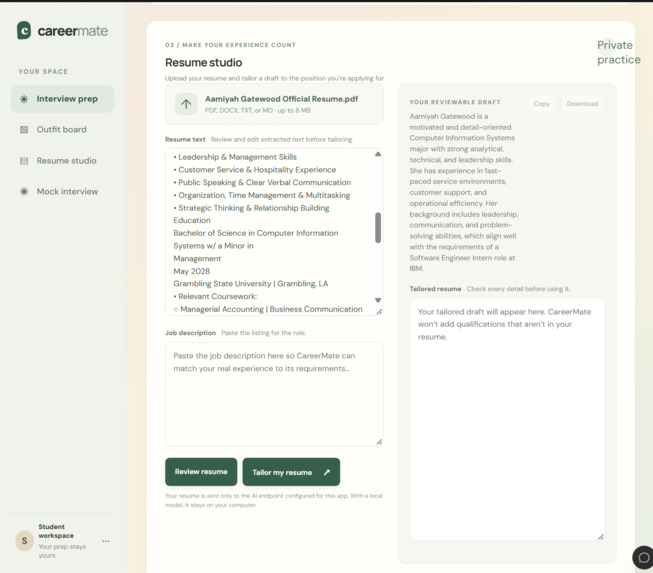Click the arrow icon on Tailor my resume
Screen dimensions: 653x573
[x=327, y=472]
